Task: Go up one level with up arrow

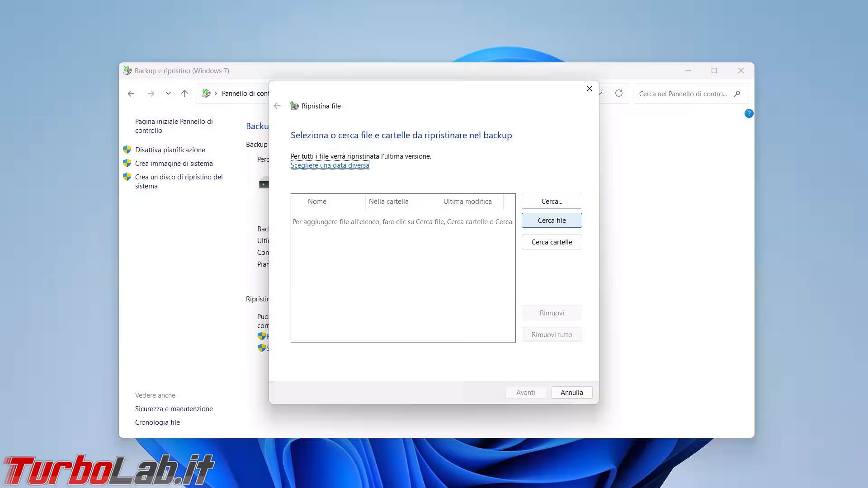Action: pos(184,94)
